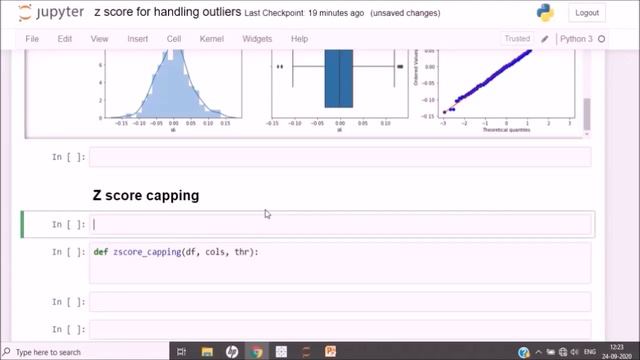The height and width of the screenshot is (360, 640).
Task: Click the def zscore_capping code cell
Action: pyautogui.click(x=340, y=263)
